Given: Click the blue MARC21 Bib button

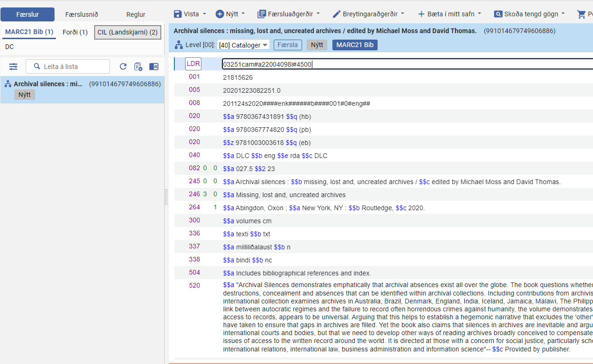Looking at the screenshot, I should click(x=355, y=45).
